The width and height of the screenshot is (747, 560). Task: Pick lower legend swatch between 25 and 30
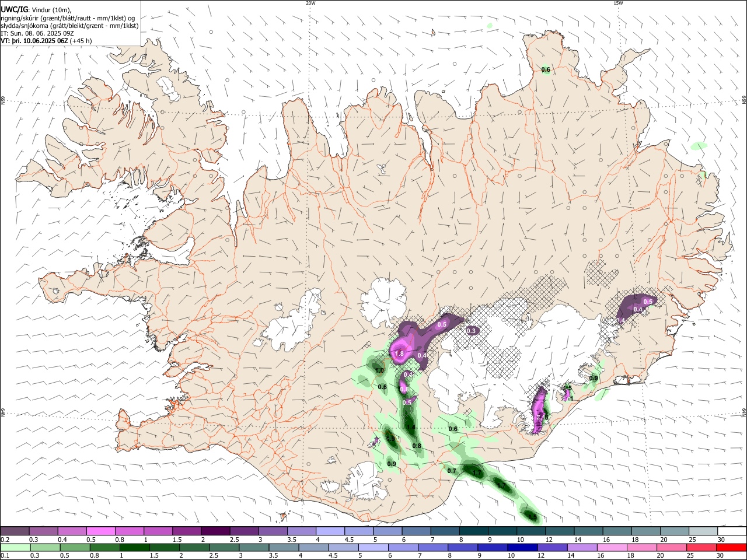point(702,547)
